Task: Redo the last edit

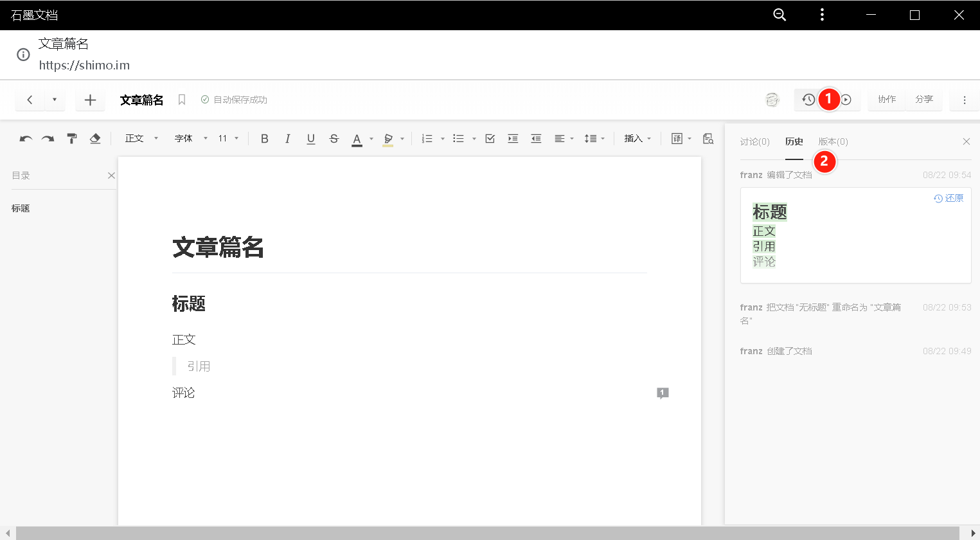Action: 48,138
